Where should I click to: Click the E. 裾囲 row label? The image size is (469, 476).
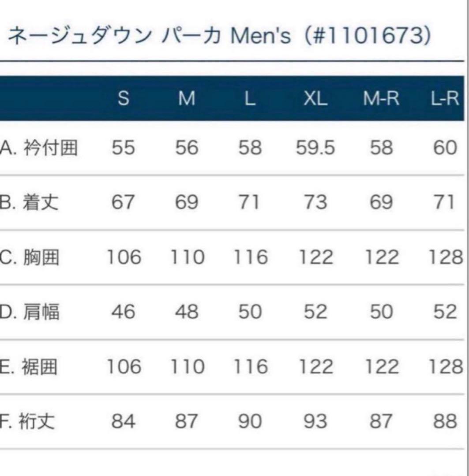tap(29, 367)
